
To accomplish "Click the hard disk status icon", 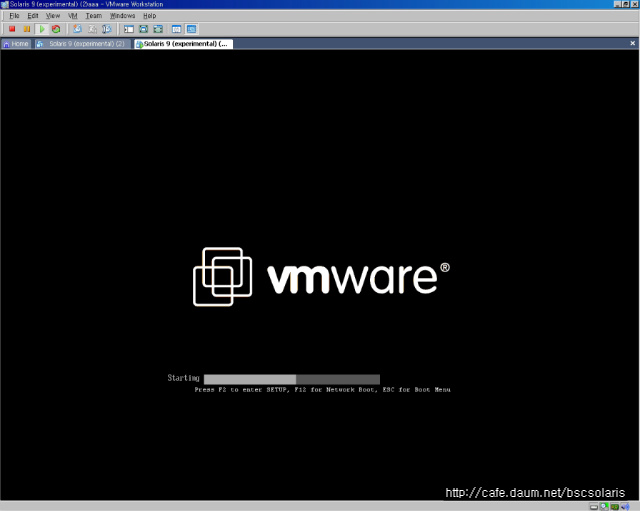I will coord(594,507).
